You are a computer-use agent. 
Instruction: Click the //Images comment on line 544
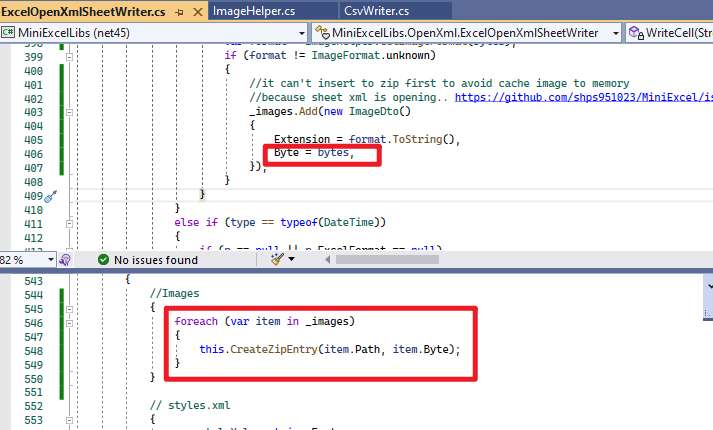pos(175,294)
